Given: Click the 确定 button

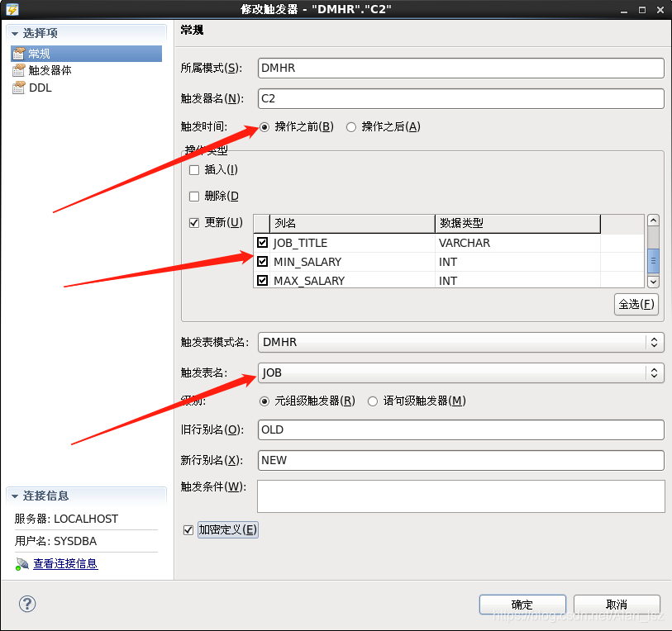Looking at the screenshot, I should [522, 605].
